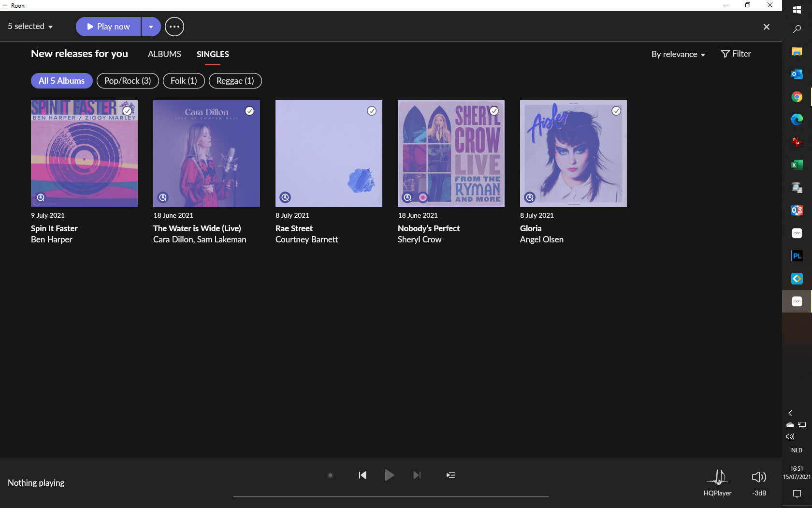Click the system tray speaker icon
This screenshot has width=812, height=508.
[x=790, y=436]
